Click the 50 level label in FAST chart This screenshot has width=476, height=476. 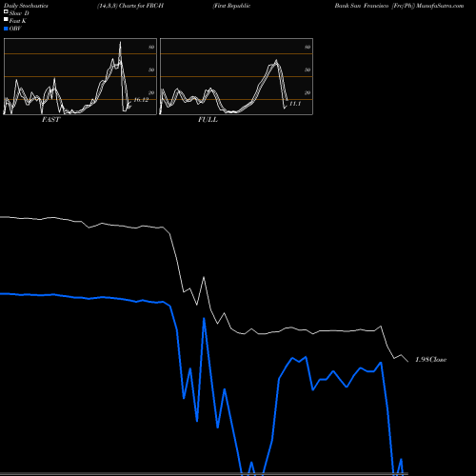151,69
